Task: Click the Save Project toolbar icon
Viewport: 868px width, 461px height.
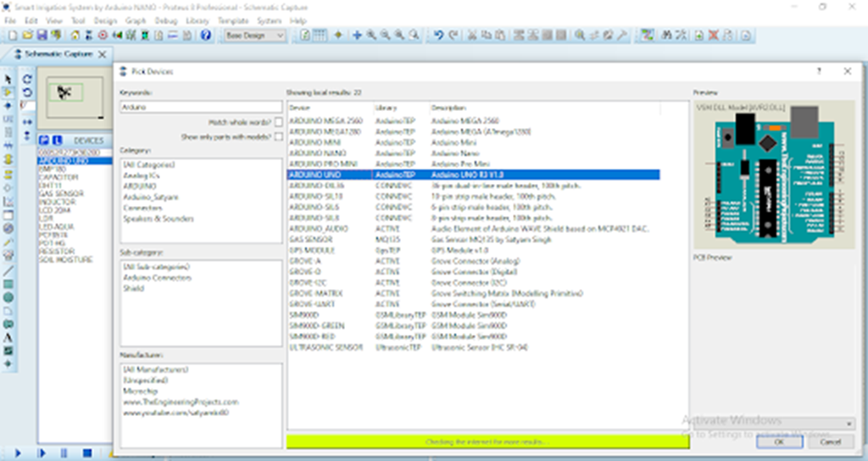Action: tap(42, 35)
